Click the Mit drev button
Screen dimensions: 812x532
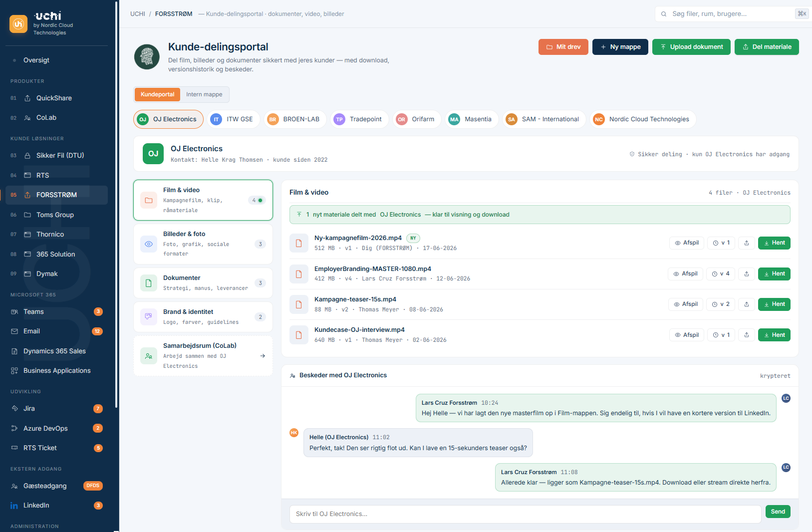click(x=563, y=47)
